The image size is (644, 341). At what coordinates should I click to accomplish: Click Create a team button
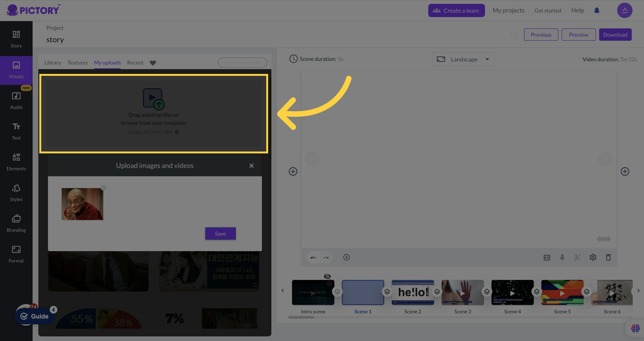[456, 11]
